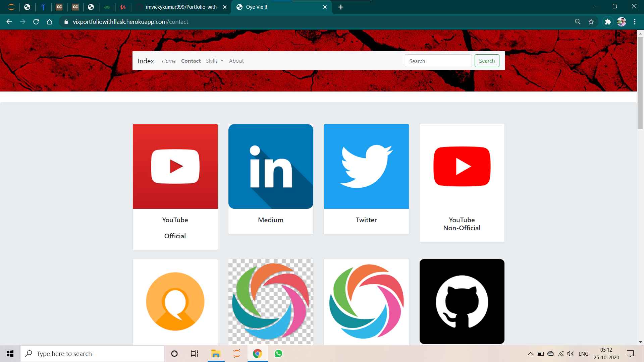Image resolution: width=644 pixels, height=362 pixels.
Task: Click the YouTube Official logo card
Action: pyautogui.click(x=175, y=167)
